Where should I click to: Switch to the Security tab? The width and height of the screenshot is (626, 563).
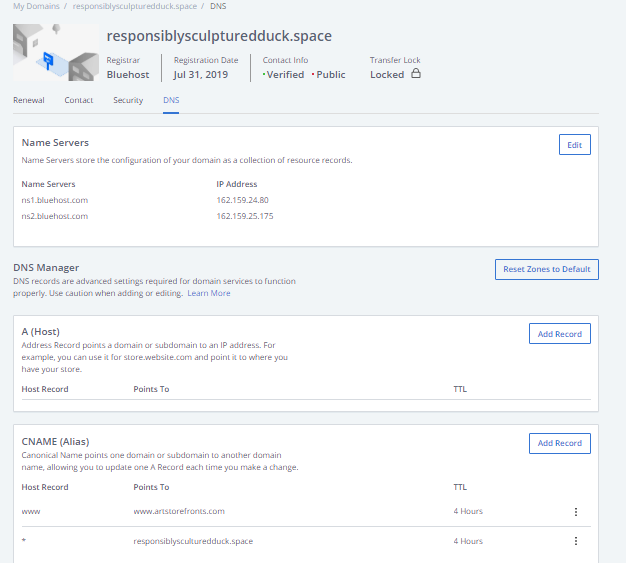coord(128,100)
